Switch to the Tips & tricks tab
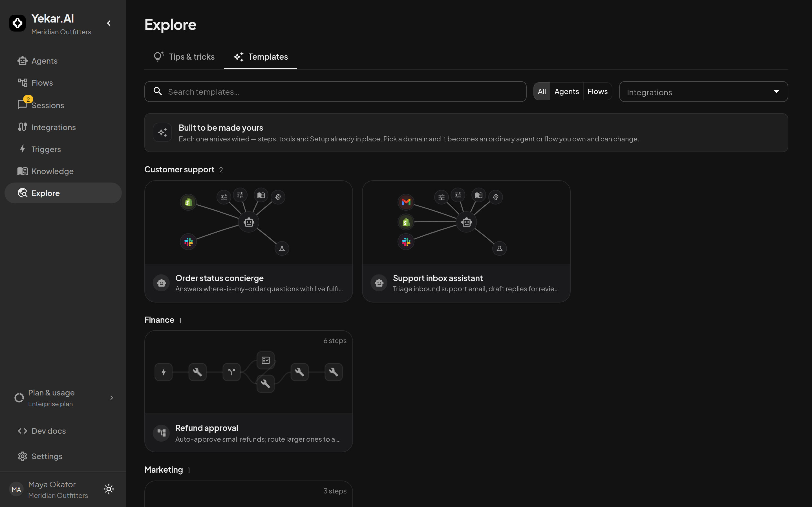The image size is (812, 507). coord(184,57)
